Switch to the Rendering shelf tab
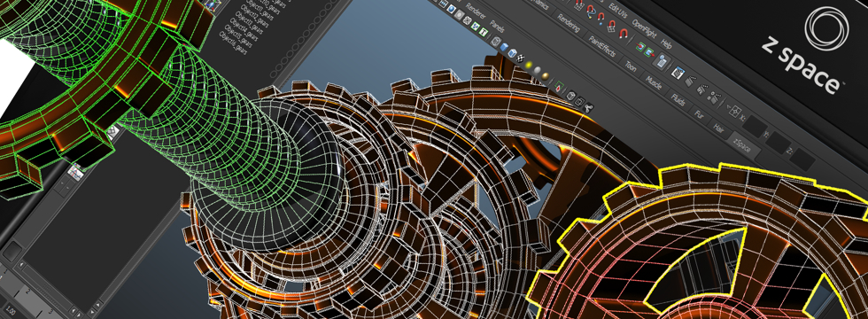This screenshot has width=868, height=319. pos(569,23)
